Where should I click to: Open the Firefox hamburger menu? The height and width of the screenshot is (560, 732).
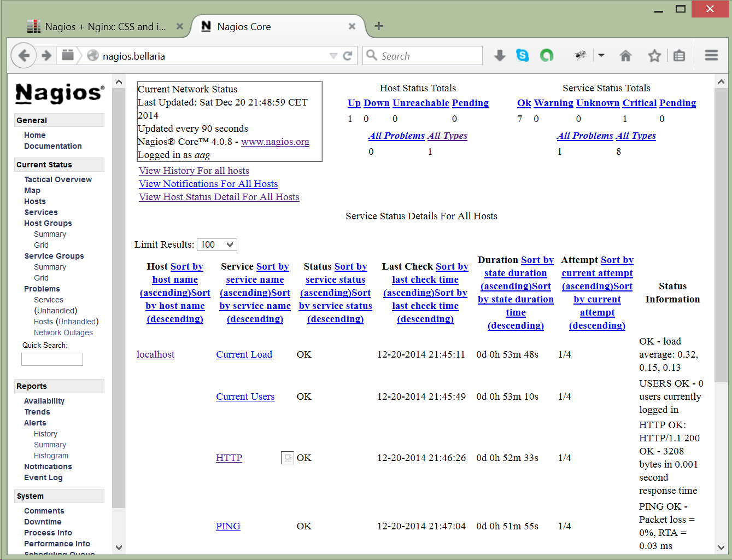coord(711,55)
